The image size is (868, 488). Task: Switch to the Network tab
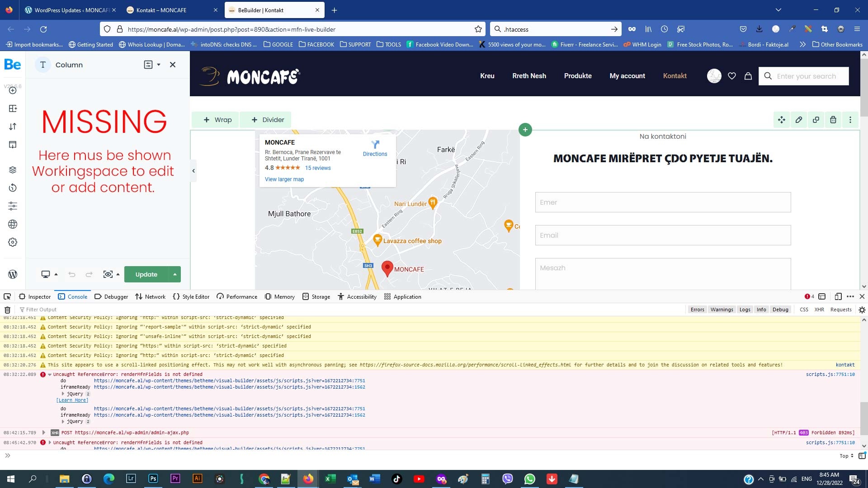pos(151,296)
